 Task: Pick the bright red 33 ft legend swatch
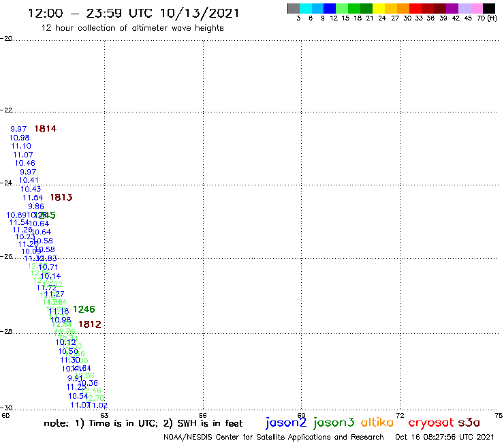(415, 8)
